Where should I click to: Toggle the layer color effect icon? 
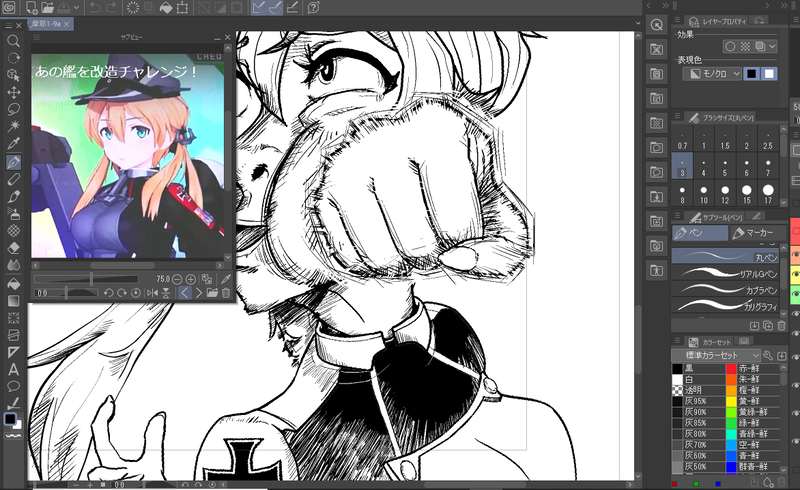click(x=760, y=46)
